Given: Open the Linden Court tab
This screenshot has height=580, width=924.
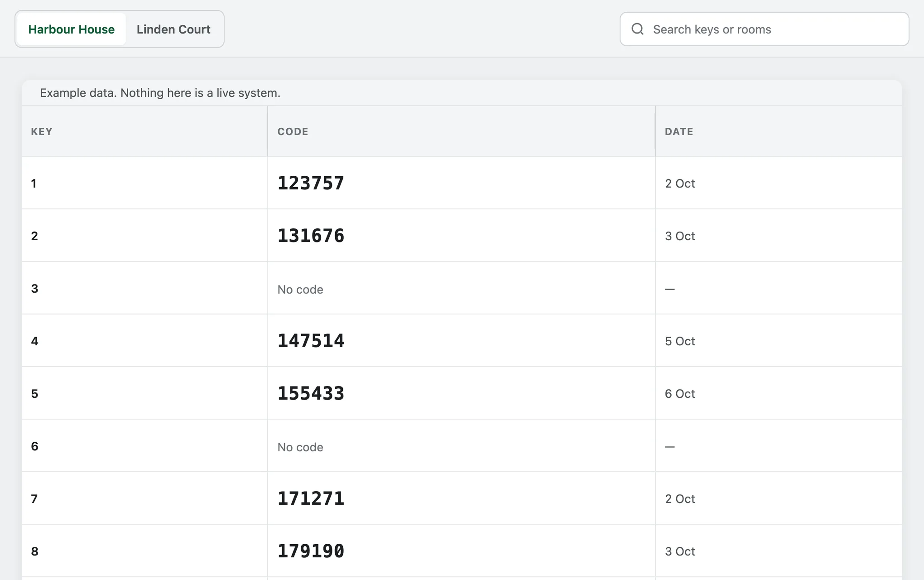Looking at the screenshot, I should click(x=173, y=29).
